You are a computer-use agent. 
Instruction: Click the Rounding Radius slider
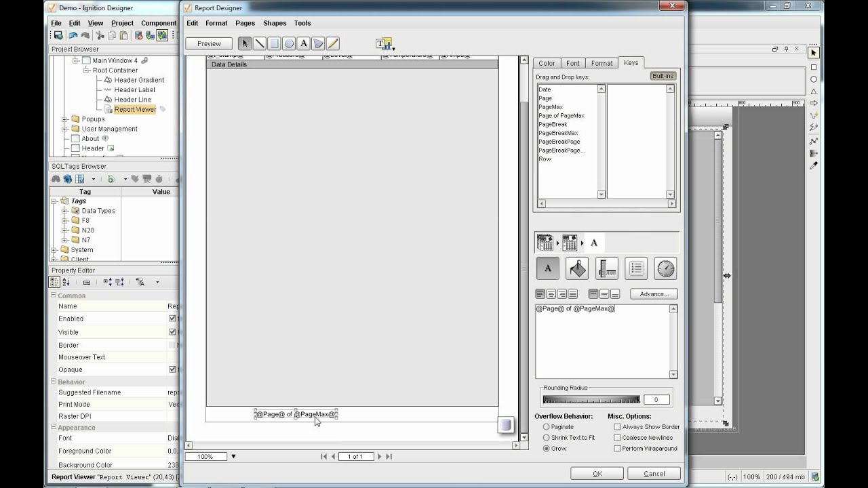591,399
